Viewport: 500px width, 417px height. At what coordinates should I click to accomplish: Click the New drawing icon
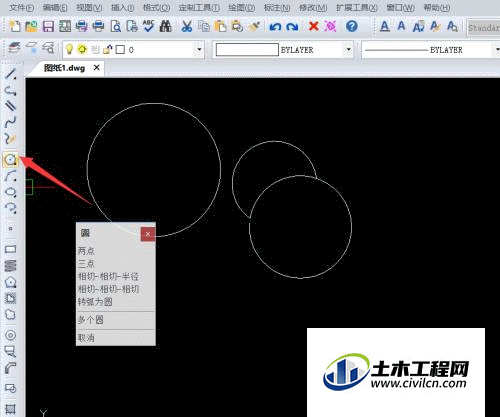coord(15,26)
